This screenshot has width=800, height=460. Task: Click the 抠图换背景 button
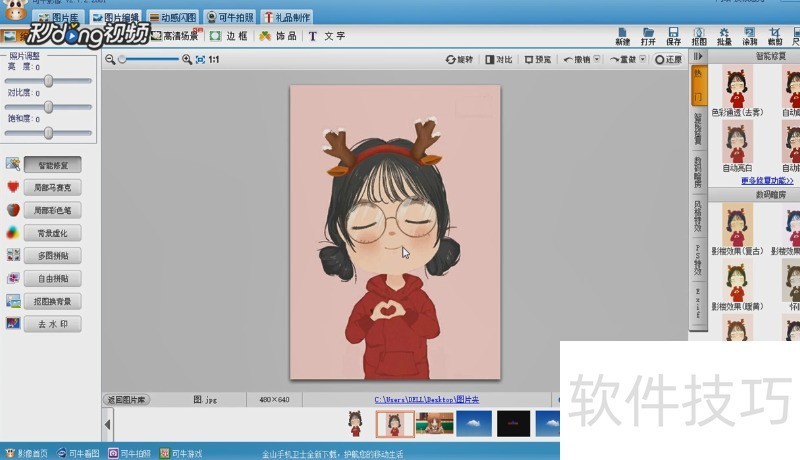click(x=53, y=301)
